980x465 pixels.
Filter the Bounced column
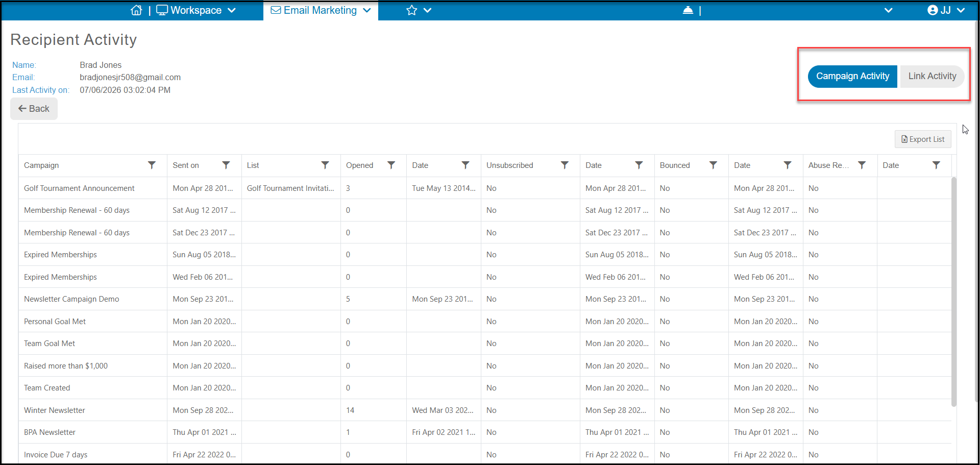tap(713, 165)
